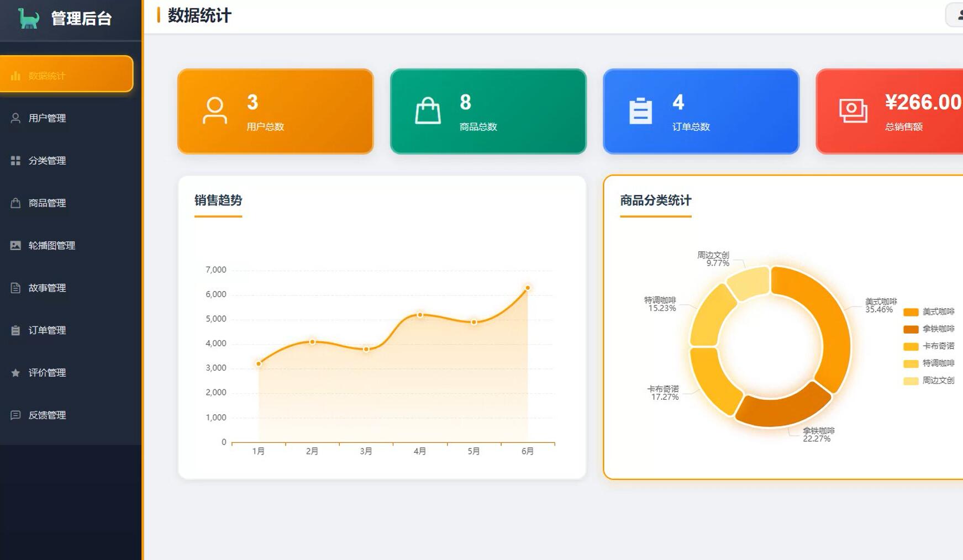The image size is (963, 560).
Task: Click the person icon beside 用户管理
Action: point(15,118)
